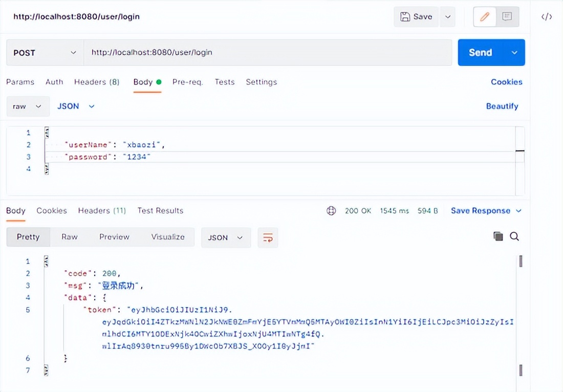Image resolution: width=563 pixels, height=392 pixels.
Task: Open the Test Results tab
Action: point(160,211)
